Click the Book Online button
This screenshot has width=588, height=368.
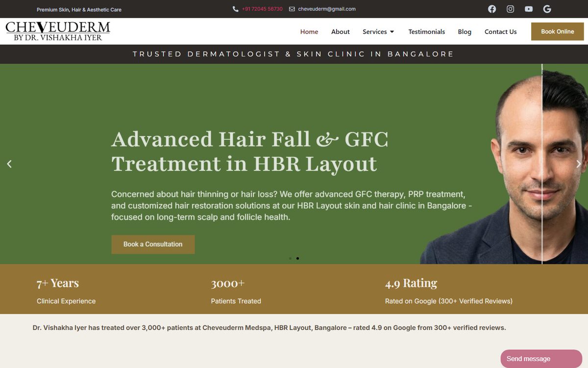pyautogui.click(x=558, y=31)
